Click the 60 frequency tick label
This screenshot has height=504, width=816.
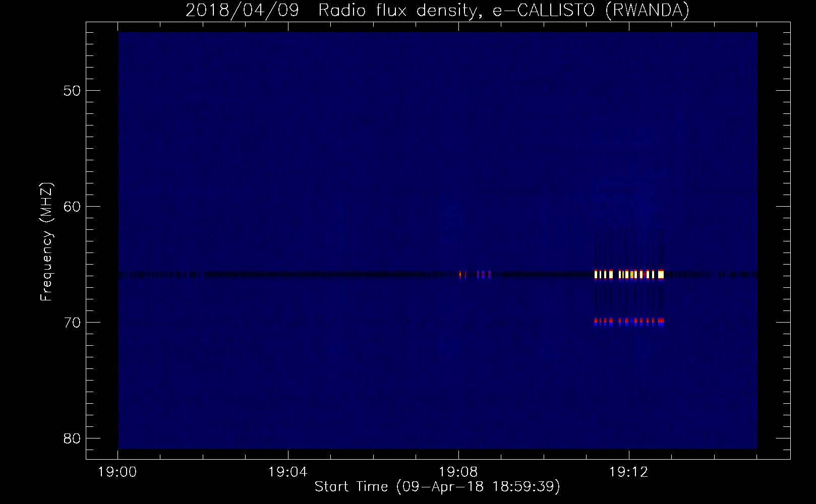click(72, 207)
